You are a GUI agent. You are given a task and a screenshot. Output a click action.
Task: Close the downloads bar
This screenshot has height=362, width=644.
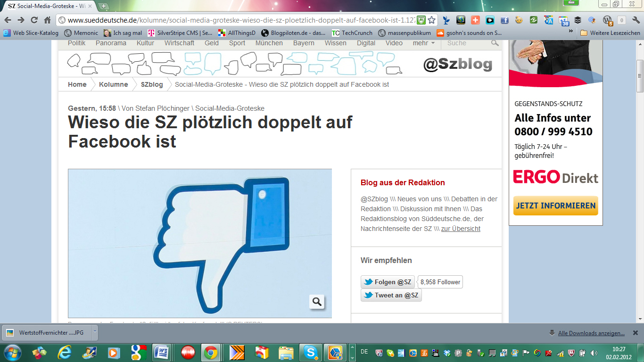[635, 333]
